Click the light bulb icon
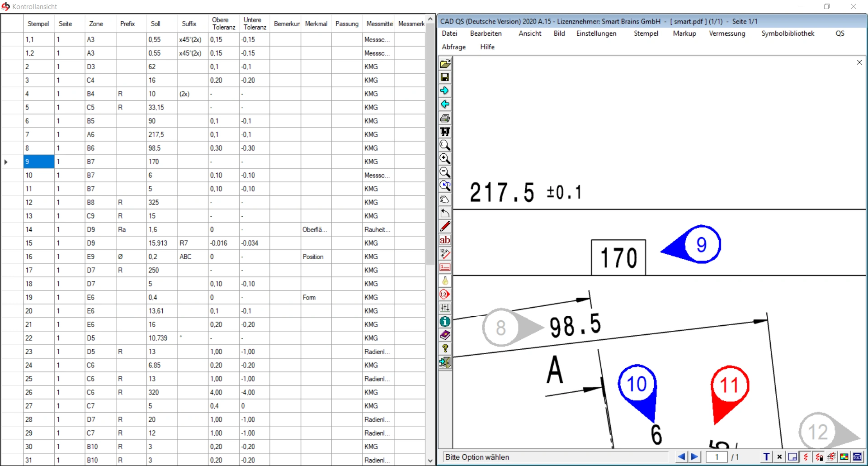Screen dimensions: 868x466 (x=445, y=281)
